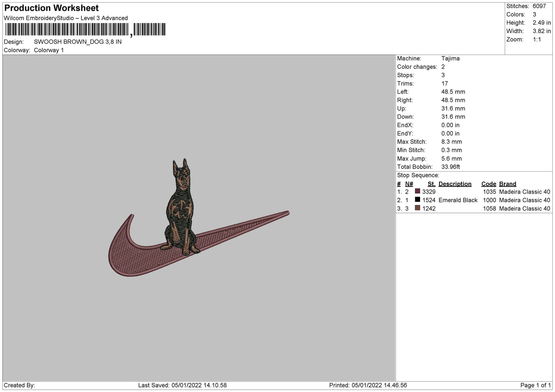This screenshot has width=555, height=392.
Task: Click the Down value '31.6 mm'
Action: [x=453, y=117]
